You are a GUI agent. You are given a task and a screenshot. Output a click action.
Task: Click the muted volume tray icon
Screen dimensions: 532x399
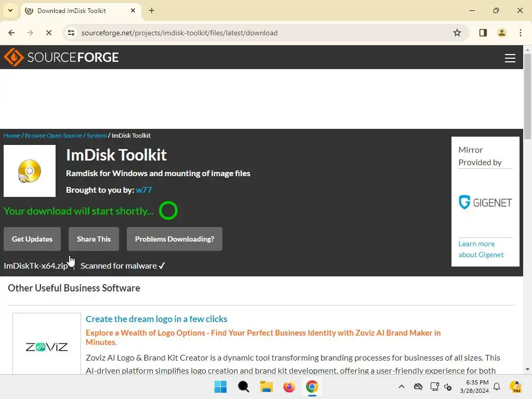448,387
